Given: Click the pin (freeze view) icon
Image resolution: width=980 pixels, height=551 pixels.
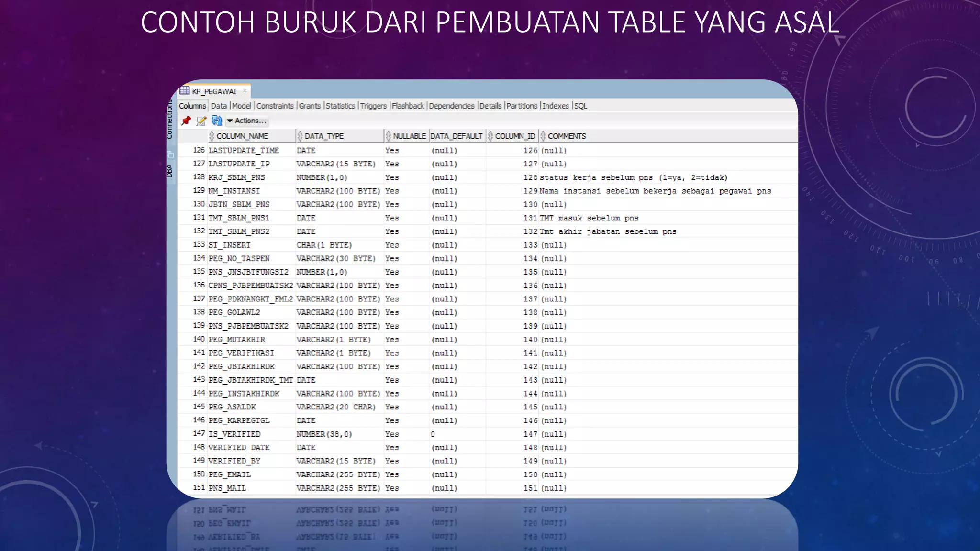Looking at the screenshot, I should (186, 121).
